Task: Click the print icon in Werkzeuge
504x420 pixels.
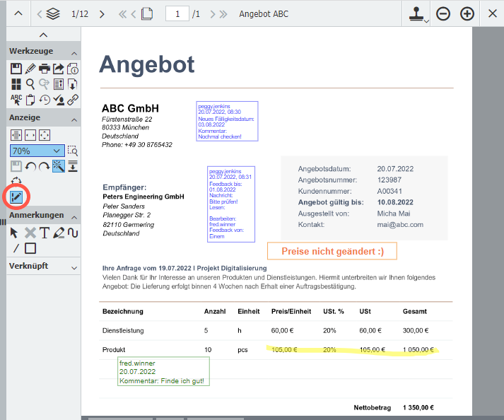Action: pyautogui.click(x=45, y=69)
